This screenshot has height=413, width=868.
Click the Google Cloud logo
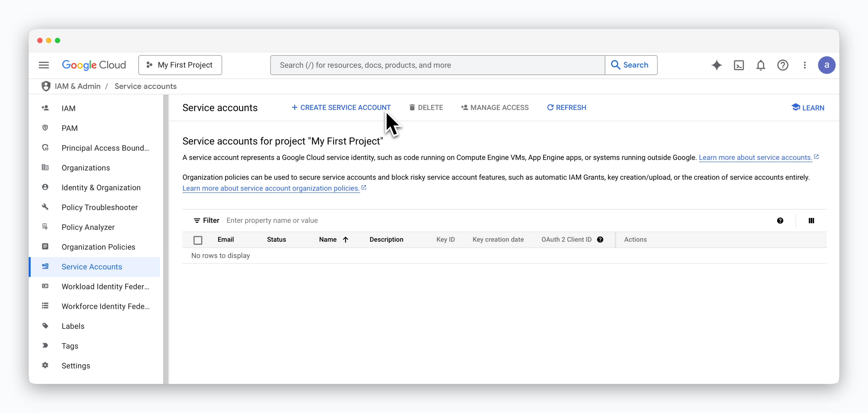click(94, 65)
